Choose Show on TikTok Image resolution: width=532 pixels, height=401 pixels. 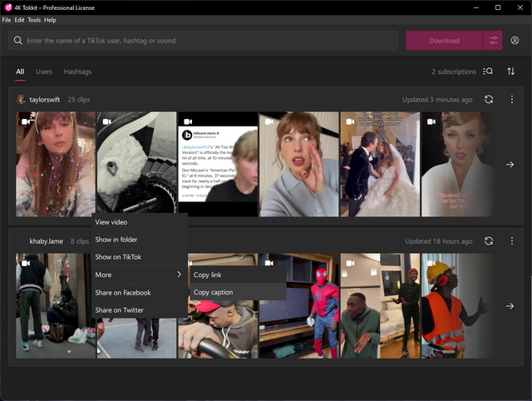tap(140, 257)
